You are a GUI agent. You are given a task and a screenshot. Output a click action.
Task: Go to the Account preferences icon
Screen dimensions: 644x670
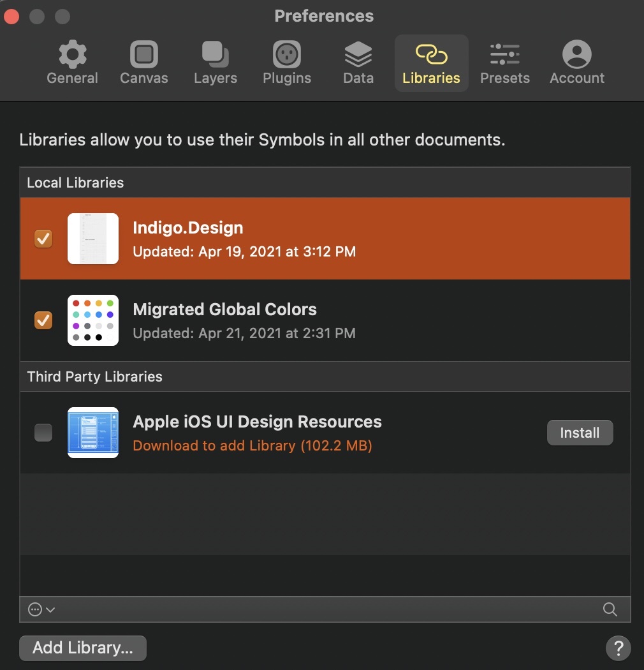[x=576, y=62]
